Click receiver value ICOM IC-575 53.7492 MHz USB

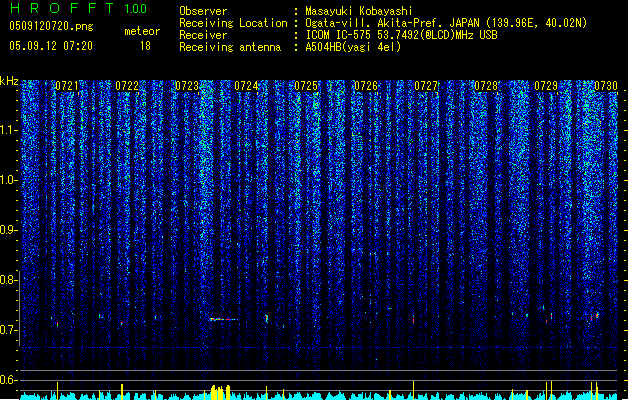click(401, 35)
